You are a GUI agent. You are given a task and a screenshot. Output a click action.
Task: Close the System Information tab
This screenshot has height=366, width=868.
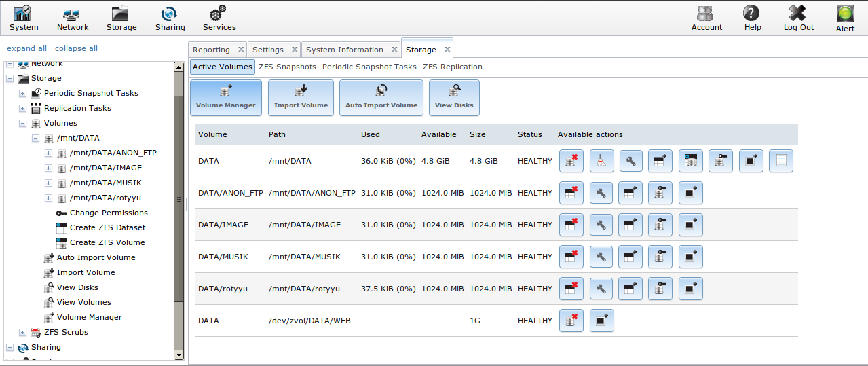tap(393, 49)
